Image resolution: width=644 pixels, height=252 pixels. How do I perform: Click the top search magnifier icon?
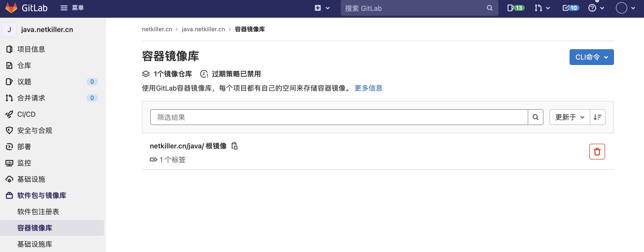(490, 8)
